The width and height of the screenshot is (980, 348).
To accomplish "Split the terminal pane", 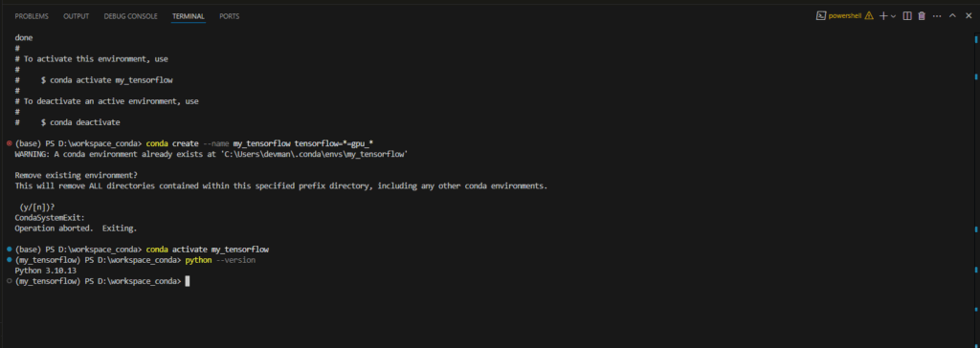I will pos(907,16).
